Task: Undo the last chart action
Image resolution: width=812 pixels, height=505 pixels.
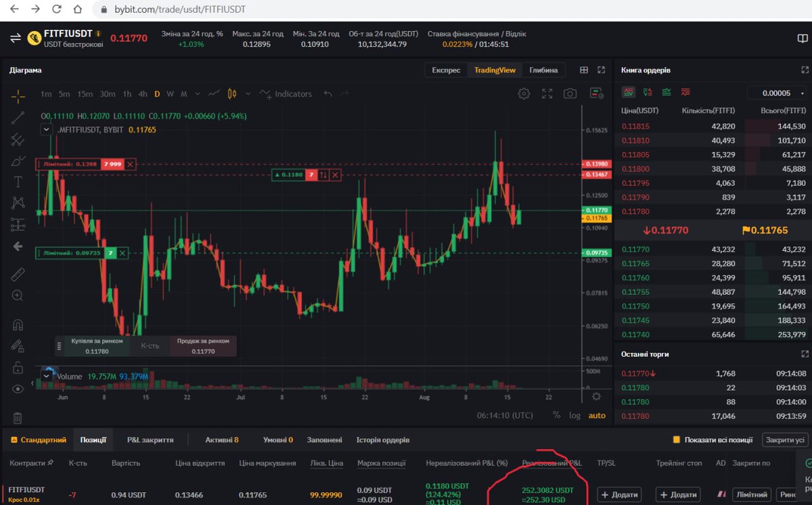Action: (x=328, y=94)
